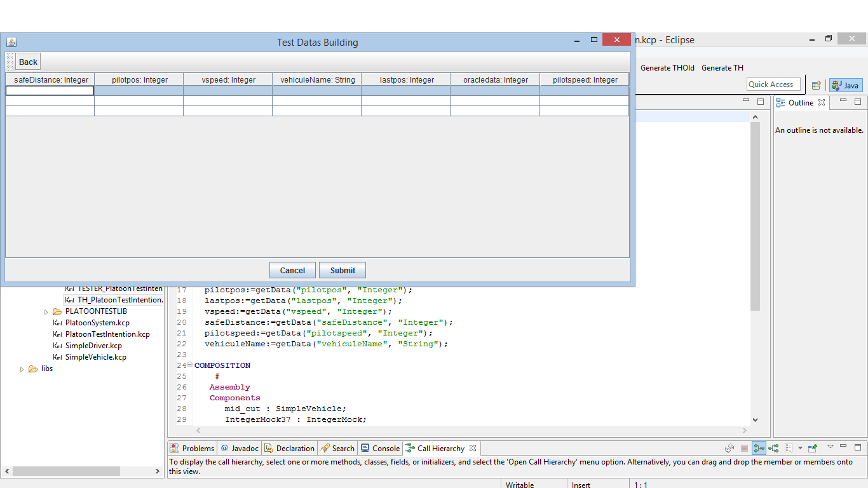Close the Outline view tab
Image resolution: width=868 pixels, height=488 pixels.
[x=822, y=102]
